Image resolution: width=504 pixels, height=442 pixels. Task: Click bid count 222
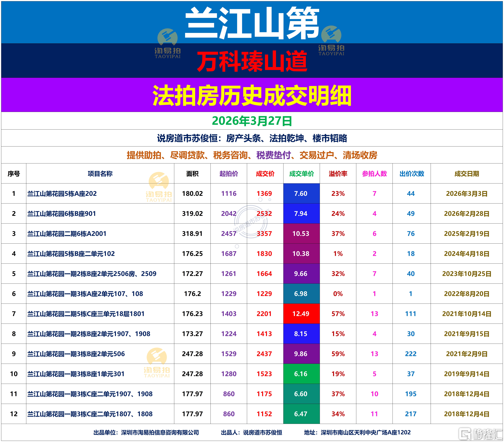pos(411,354)
